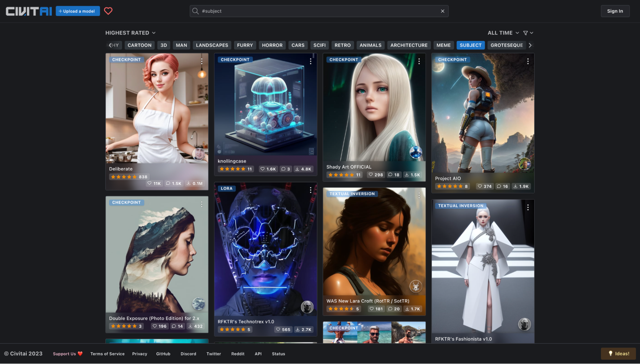Viewport: 640px width, 364px height.
Task: Click the search magnifier icon
Action: [x=196, y=11]
